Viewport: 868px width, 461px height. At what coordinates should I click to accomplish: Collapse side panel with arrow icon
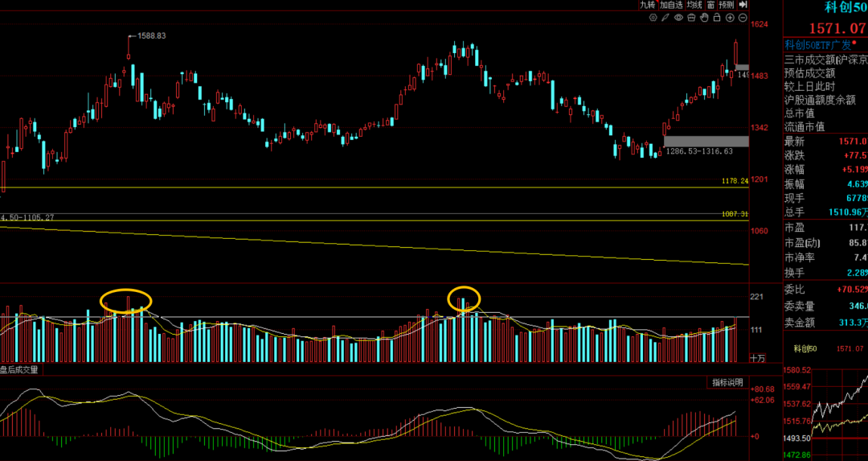pos(743,5)
